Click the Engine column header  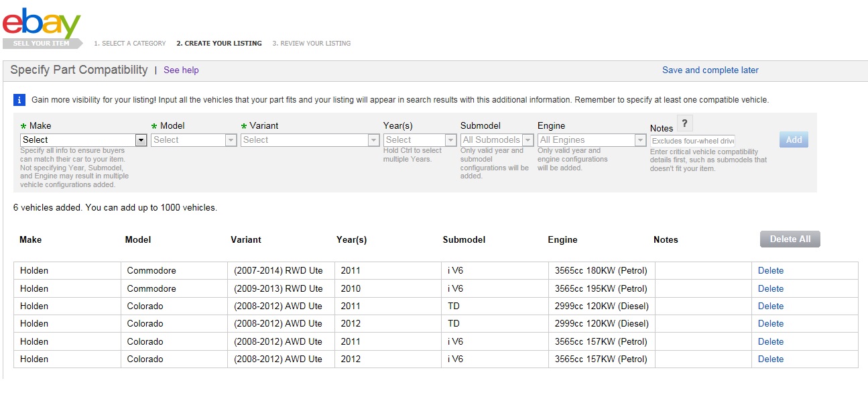562,239
